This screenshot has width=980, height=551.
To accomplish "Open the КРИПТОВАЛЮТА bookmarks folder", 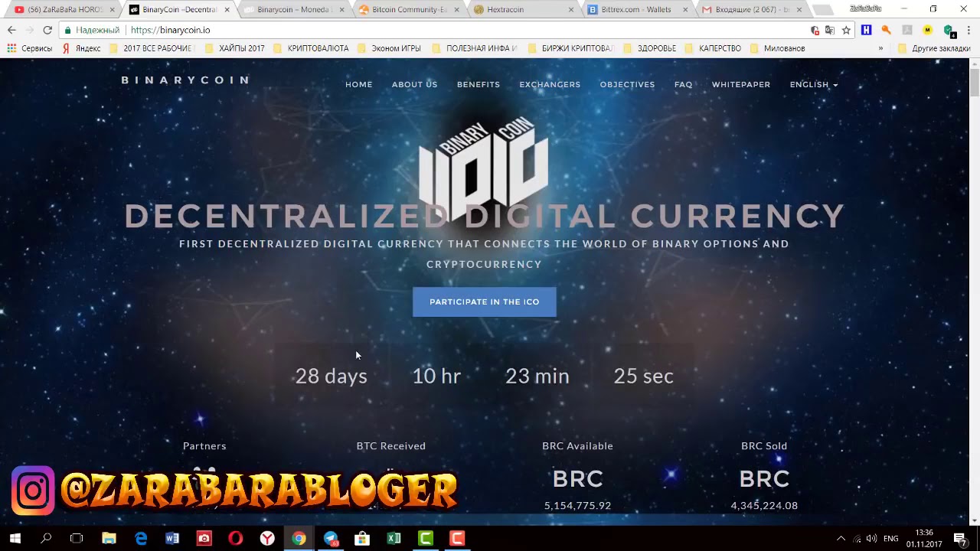I will [x=311, y=48].
